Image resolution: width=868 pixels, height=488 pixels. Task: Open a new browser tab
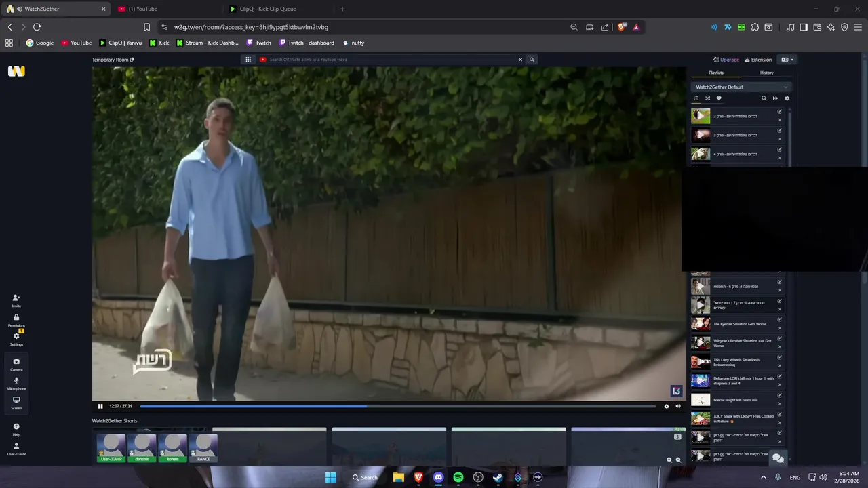[x=342, y=9]
